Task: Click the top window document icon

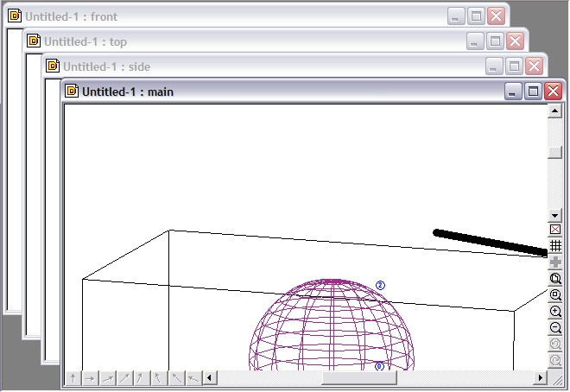Action: click(x=34, y=41)
